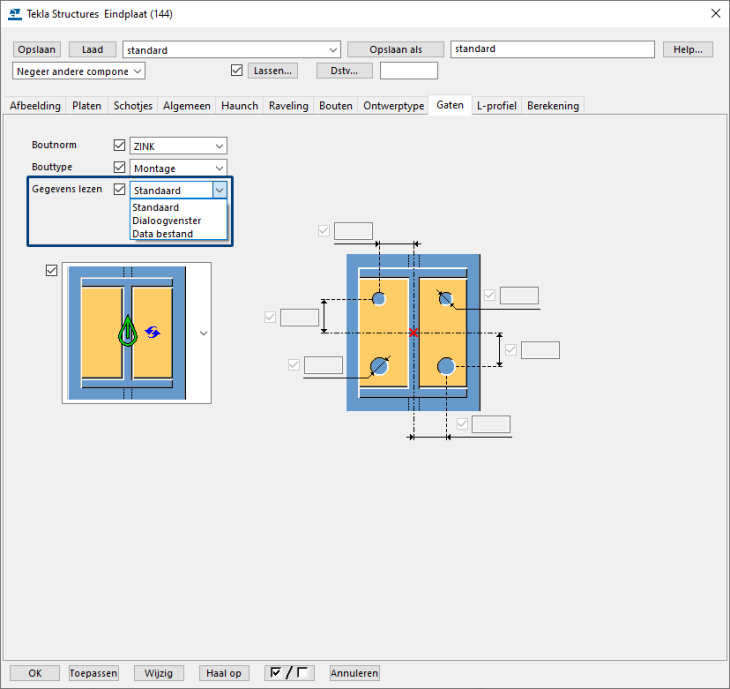Click the Tekla Structures logo icon
This screenshot has height=689, width=730.
point(14,13)
